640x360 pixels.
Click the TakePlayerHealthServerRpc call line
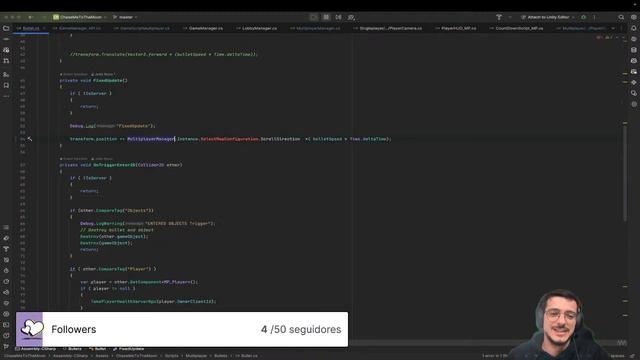point(153,301)
